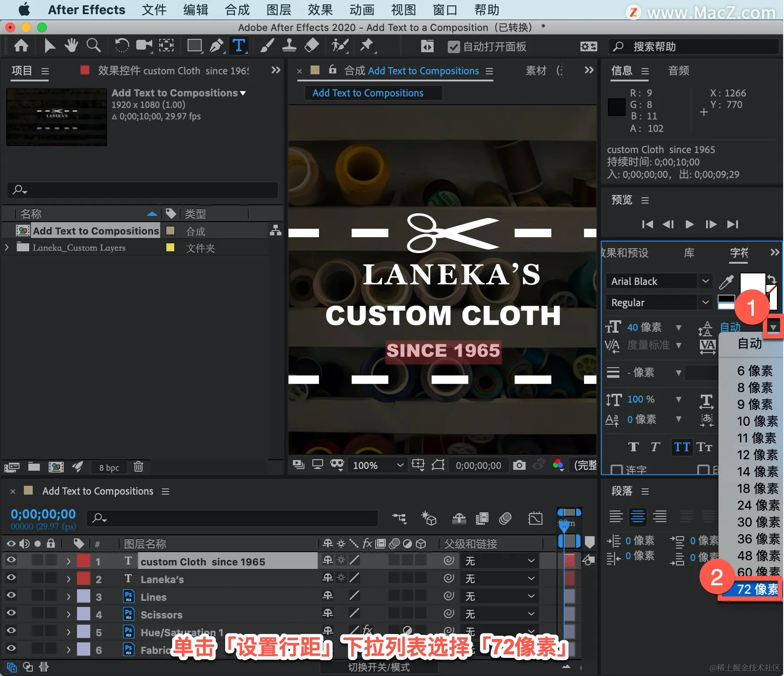This screenshot has width=784, height=676.
Task: Open the 效果 menu in menu bar
Action: tap(320, 10)
